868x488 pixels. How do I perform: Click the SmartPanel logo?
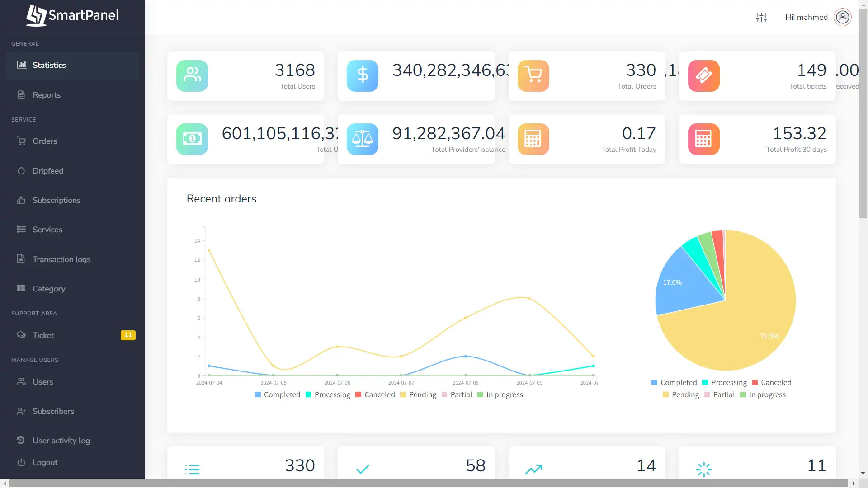tap(72, 15)
